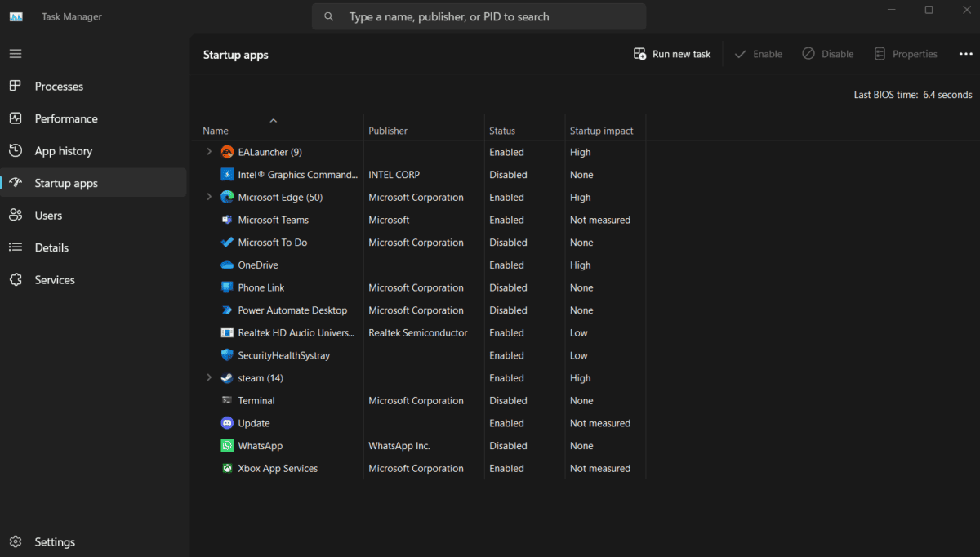The image size is (980, 557).
Task: Select the OneDrive row name
Action: (258, 265)
